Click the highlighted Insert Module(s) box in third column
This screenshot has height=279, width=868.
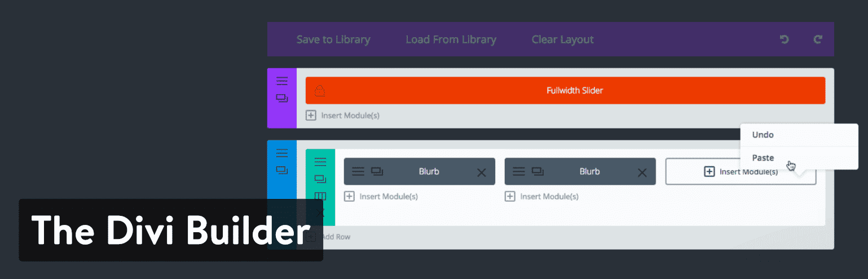point(741,171)
